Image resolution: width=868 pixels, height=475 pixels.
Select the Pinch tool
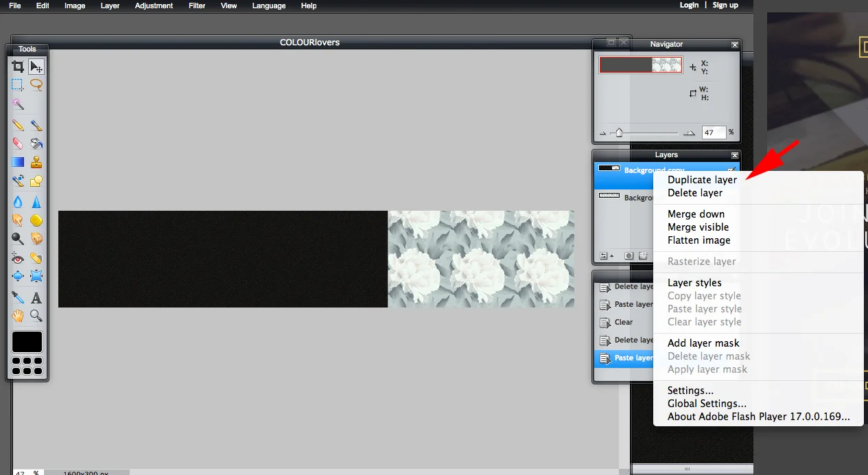click(36, 277)
